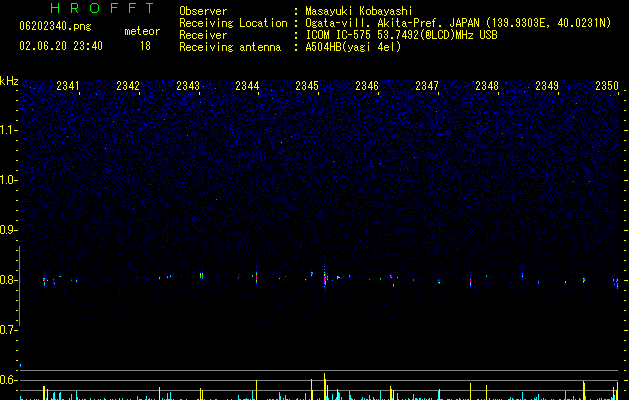Click the 2347 time marker
The width and height of the screenshot is (629, 400).
[427, 86]
